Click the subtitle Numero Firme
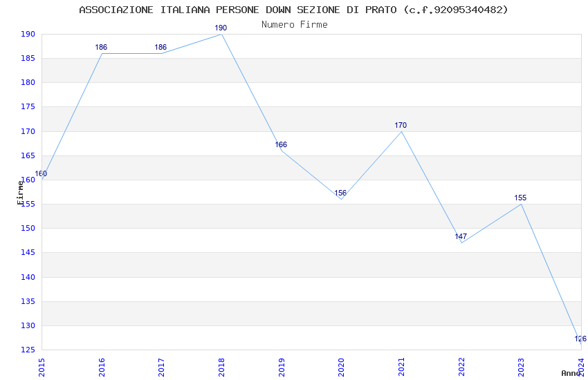This screenshot has width=588, height=380. coord(295,25)
